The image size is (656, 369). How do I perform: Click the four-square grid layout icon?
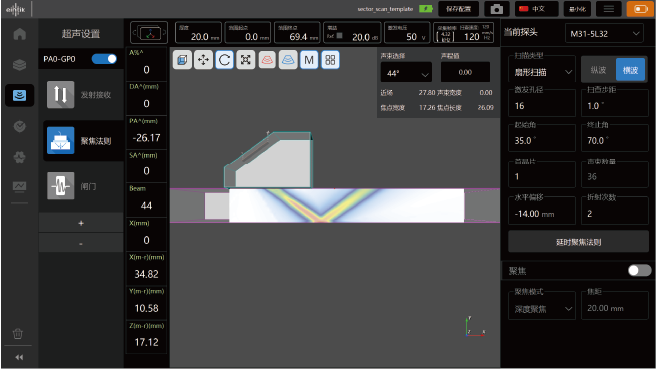tap(330, 60)
